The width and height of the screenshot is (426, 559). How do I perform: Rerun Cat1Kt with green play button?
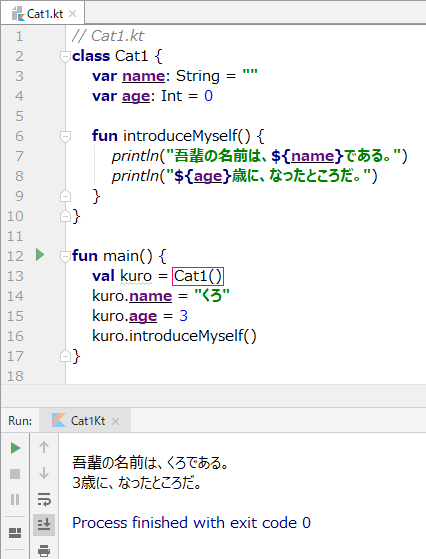tap(15, 448)
